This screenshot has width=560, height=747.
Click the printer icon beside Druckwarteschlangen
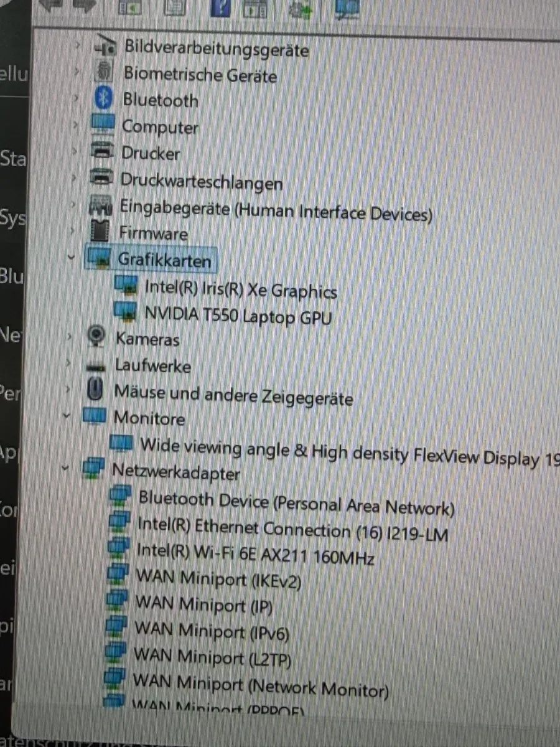point(101,178)
